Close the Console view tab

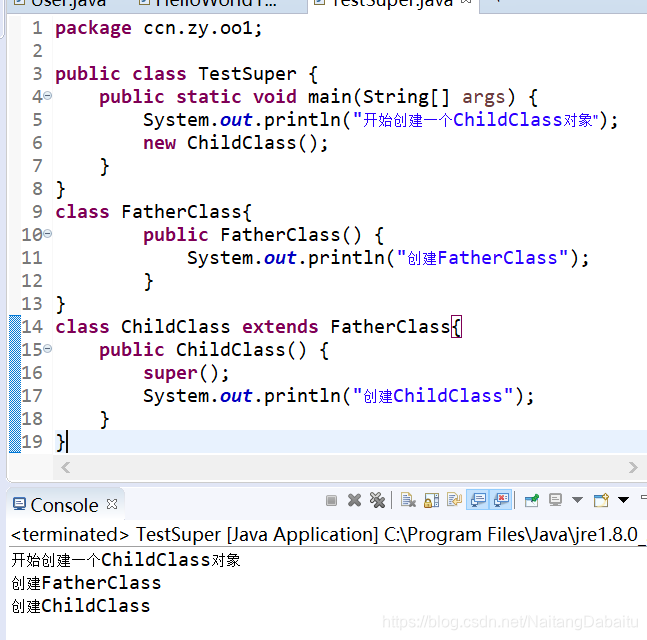[112, 504]
